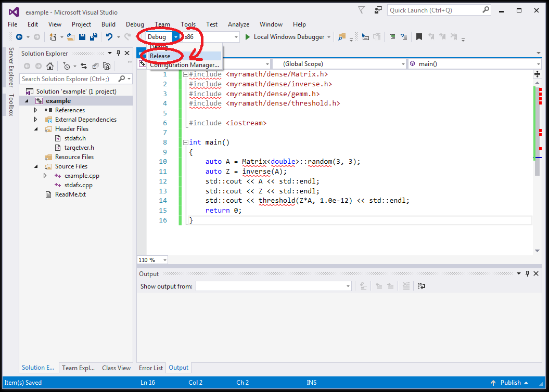549x392 pixels.
Task: Click the Collapse All icon in Solution Explorer
Action: tap(95, 66)
